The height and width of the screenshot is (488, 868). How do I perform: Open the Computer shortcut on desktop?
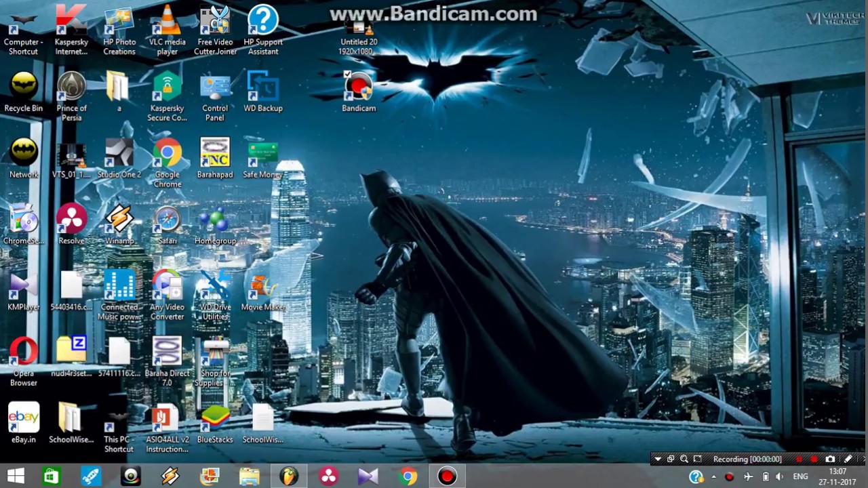click(x=23, y=30)
